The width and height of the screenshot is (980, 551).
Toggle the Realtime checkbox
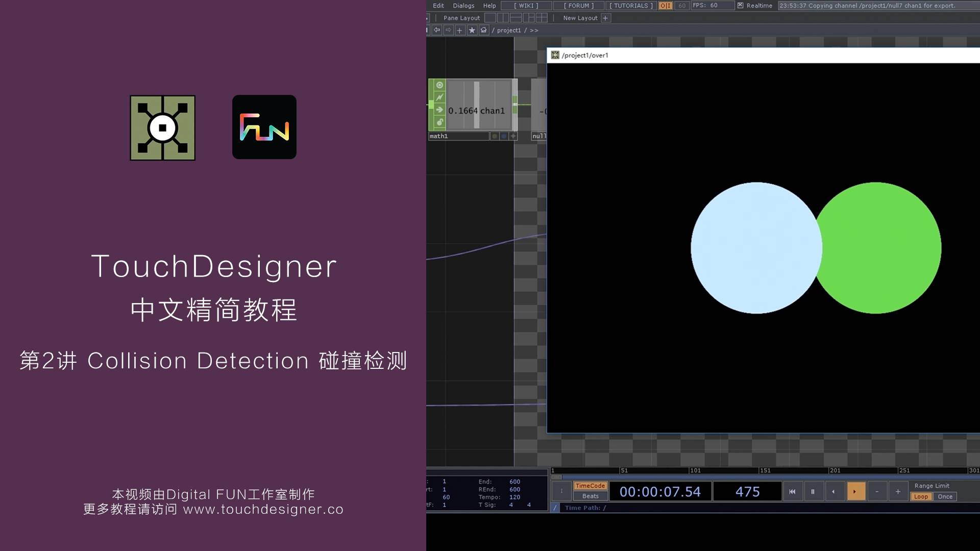click(740, 6)
